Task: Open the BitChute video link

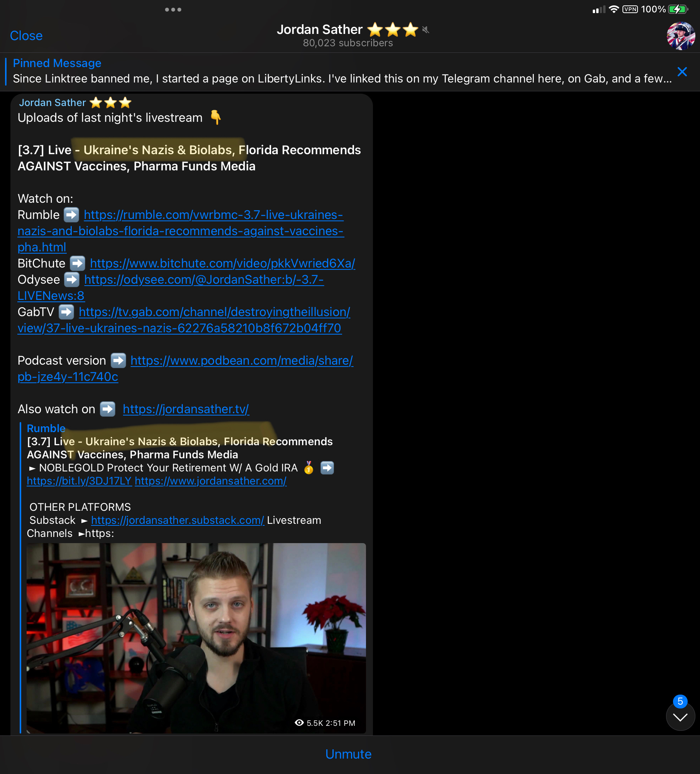Action: pos(223,263)
